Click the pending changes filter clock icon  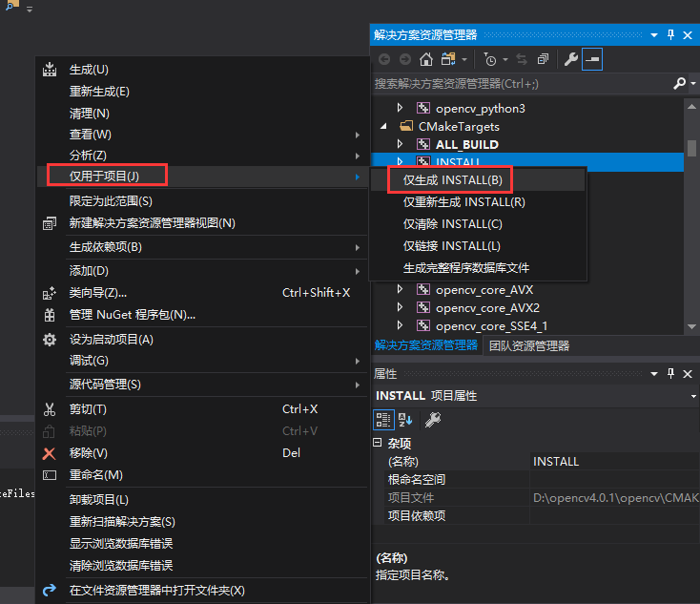tap(490, 59)
